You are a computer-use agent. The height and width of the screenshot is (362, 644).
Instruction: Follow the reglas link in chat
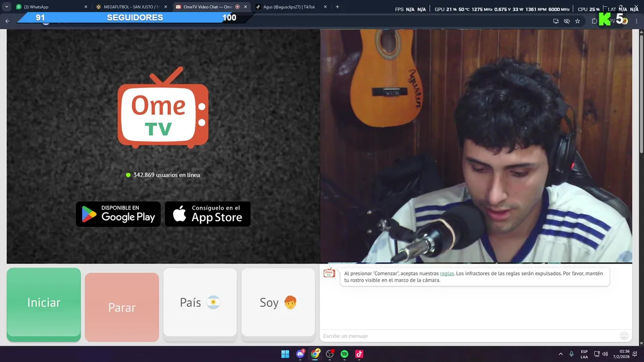pos(447,274)
